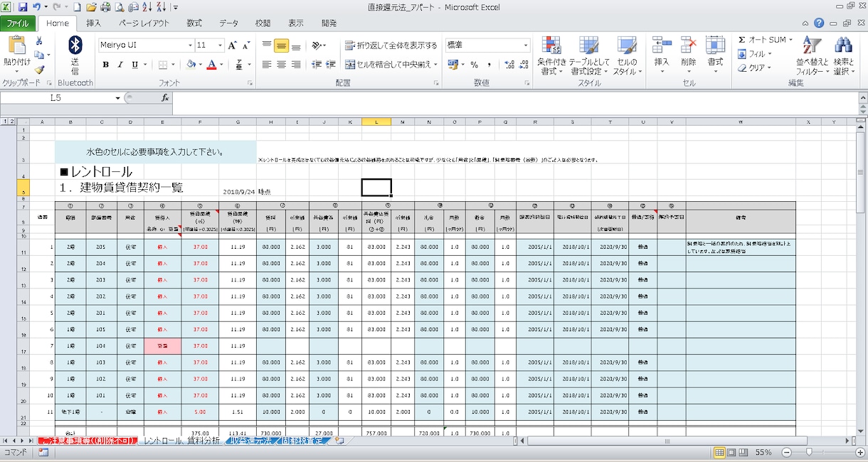Screen dimensions: 868x462
Task: Click the Undo arrow icon
Action: (x=36, y=7)
